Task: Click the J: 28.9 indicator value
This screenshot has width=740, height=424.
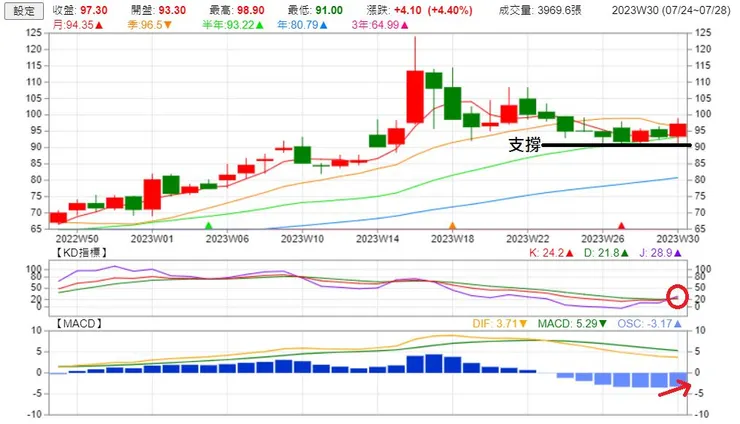Action: coord(661,253)
